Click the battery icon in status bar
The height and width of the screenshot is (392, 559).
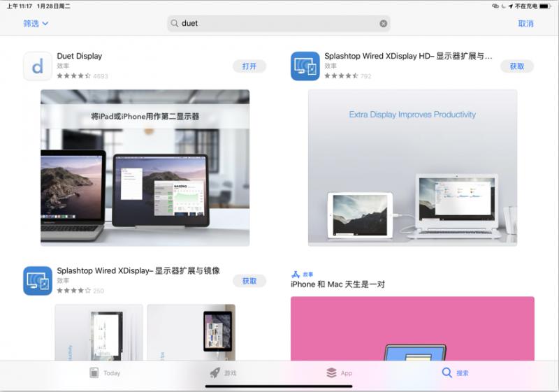(x=546, y=6)
